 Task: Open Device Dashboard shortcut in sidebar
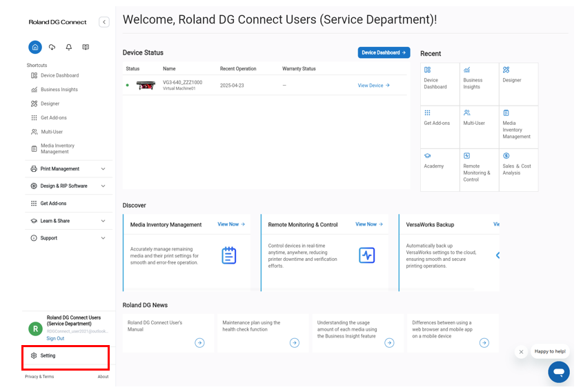(55, 76)
